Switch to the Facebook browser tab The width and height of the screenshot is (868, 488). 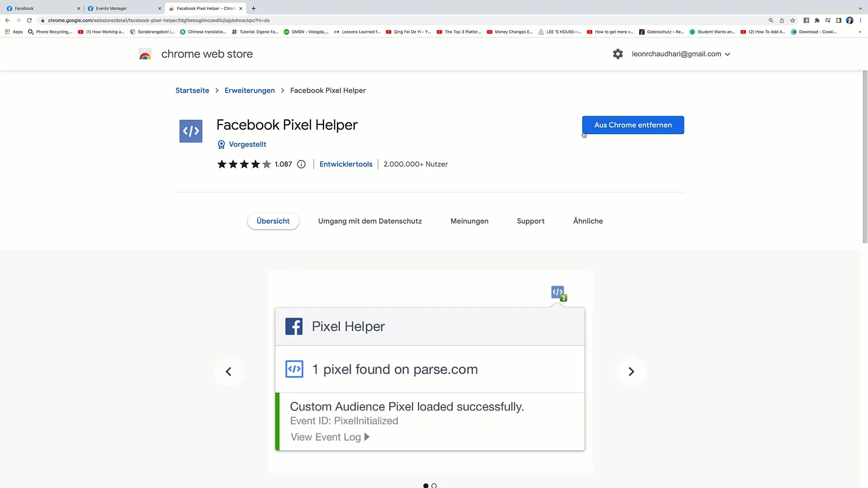click(43, 9)
